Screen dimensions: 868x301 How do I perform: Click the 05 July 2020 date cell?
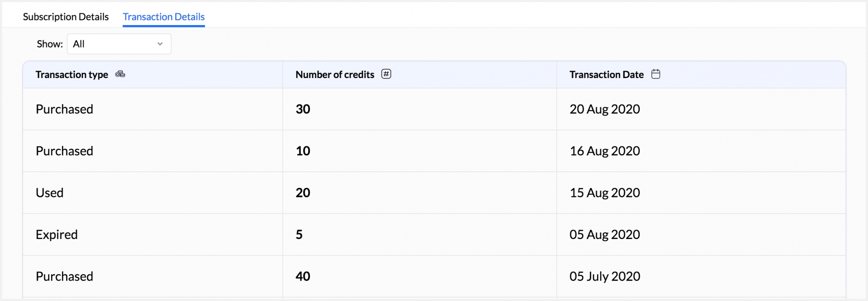pyautogui.click(x=605, y=276)
